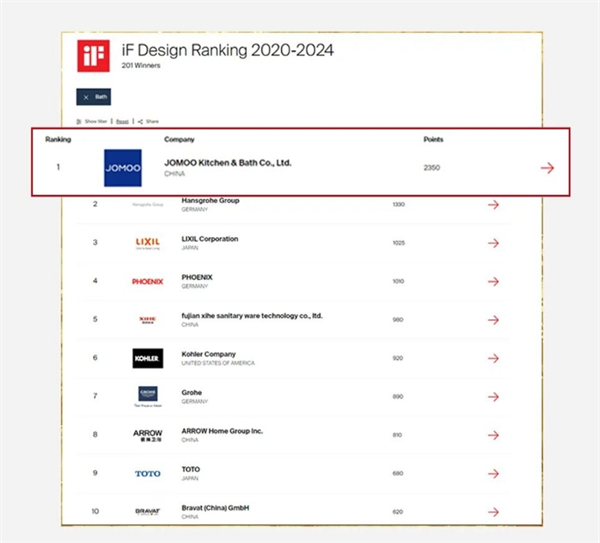Click the Hansgrohe Group logo
This screenshot has width=600, height=543.
(x=148, y=205)
